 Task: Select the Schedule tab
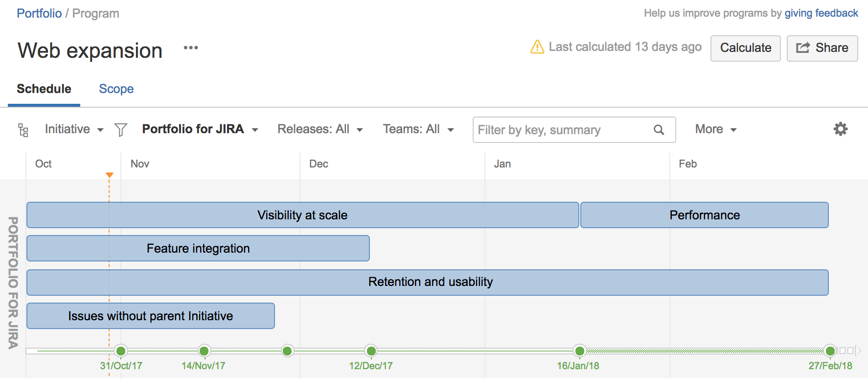pos(44,89)
